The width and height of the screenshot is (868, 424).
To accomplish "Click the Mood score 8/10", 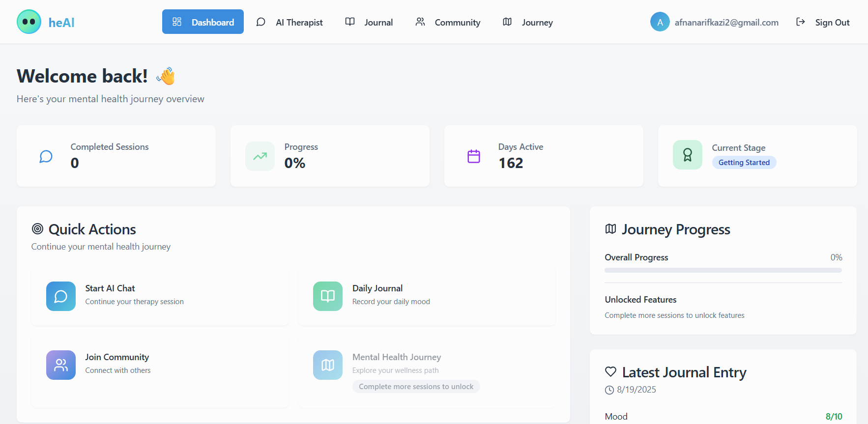I will click(834, 417).
